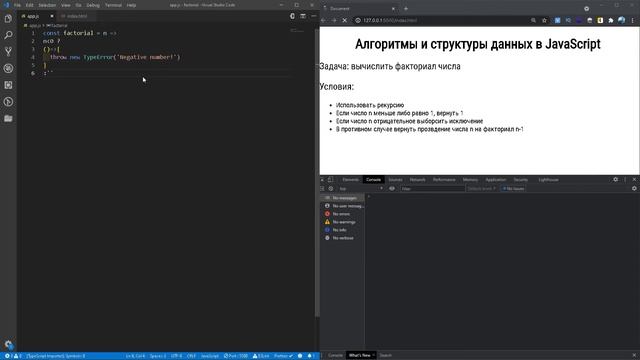This screenshot has height=360, width=640.
Task: Click the Filter input field in Console
Action: click(432, 189)
